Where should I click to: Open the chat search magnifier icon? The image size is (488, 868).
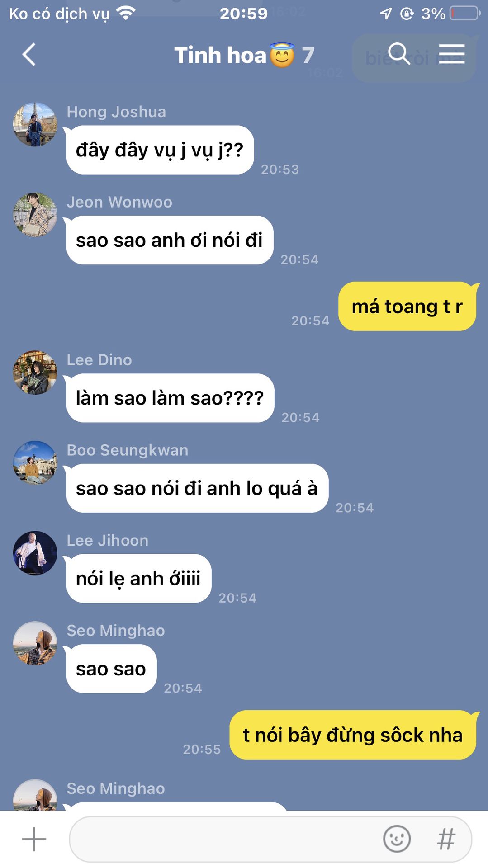(399, 54)
